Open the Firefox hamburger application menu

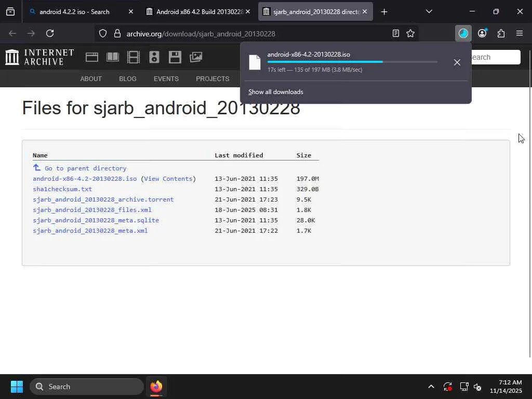(x=520, y=33)
